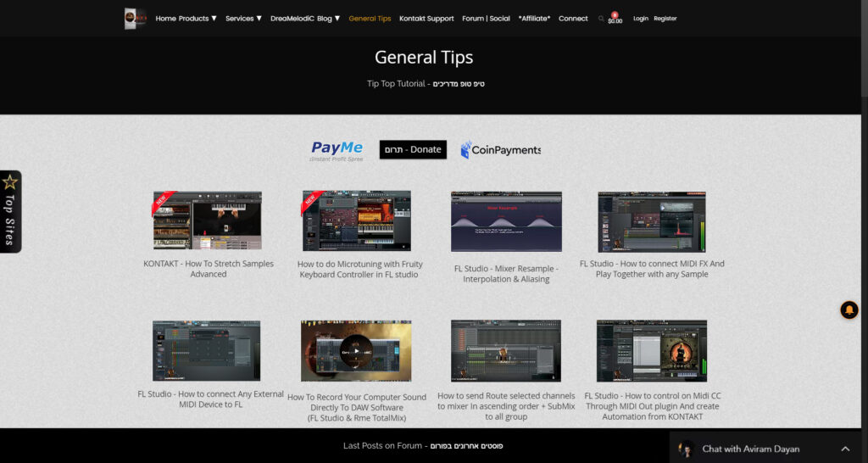Open the shopping cart showing $0.00
Image resolution: width=868 pixels, height=463 pixels.
(615, 19)
